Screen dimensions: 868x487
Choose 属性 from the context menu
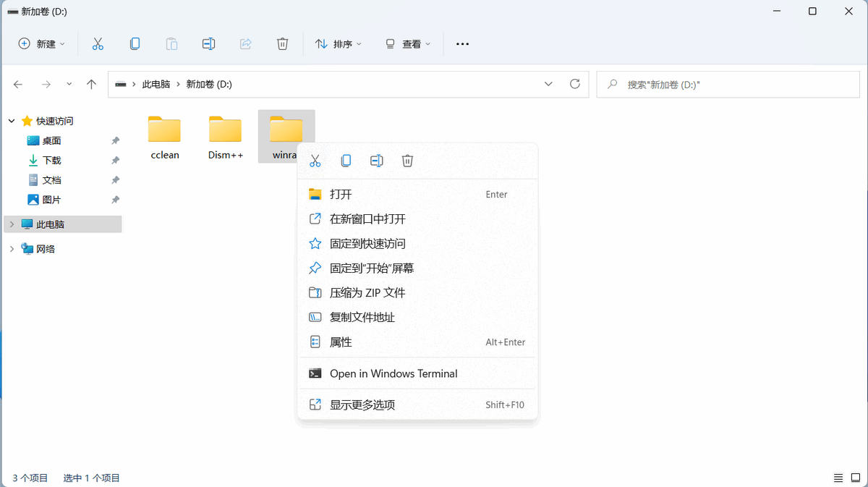[417, 342]
